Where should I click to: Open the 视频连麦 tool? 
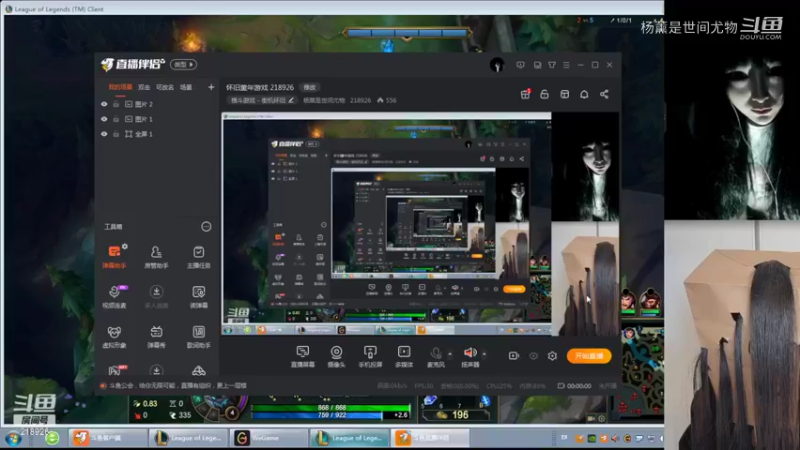coord(114,296)
